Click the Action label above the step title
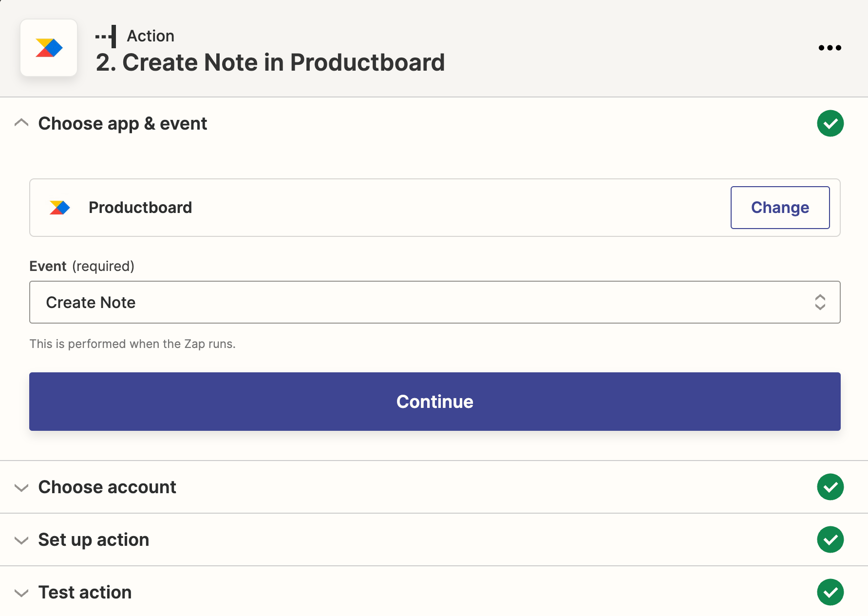This screenshot has width=868, height=616. pos(151,36)
